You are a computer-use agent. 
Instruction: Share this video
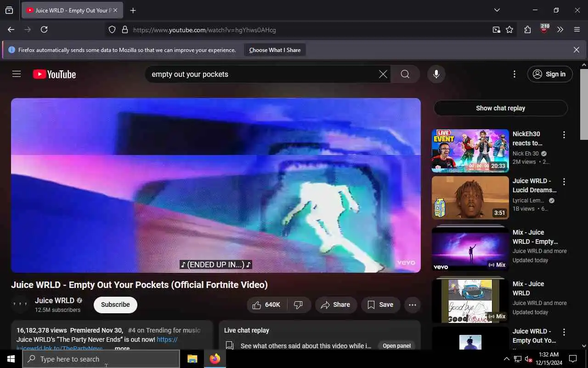coord(336,305)
